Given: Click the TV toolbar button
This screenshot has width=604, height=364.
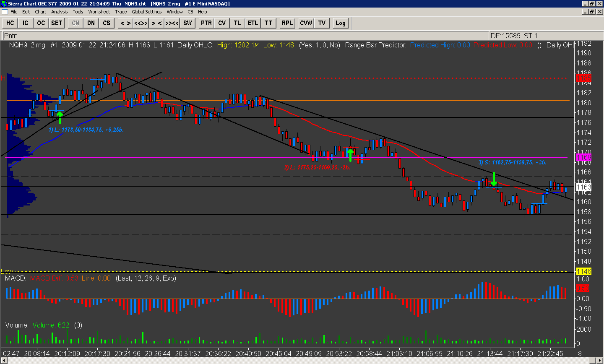Looking at the screenshot, I should tap(322, 23).
